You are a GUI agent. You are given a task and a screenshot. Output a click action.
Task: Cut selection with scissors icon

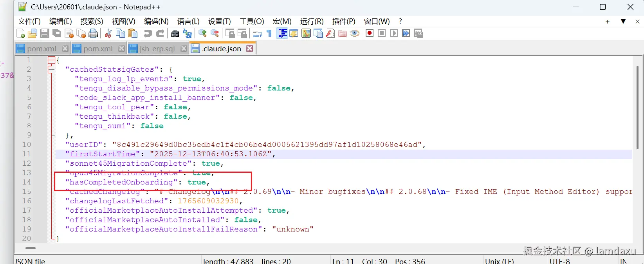108,33
